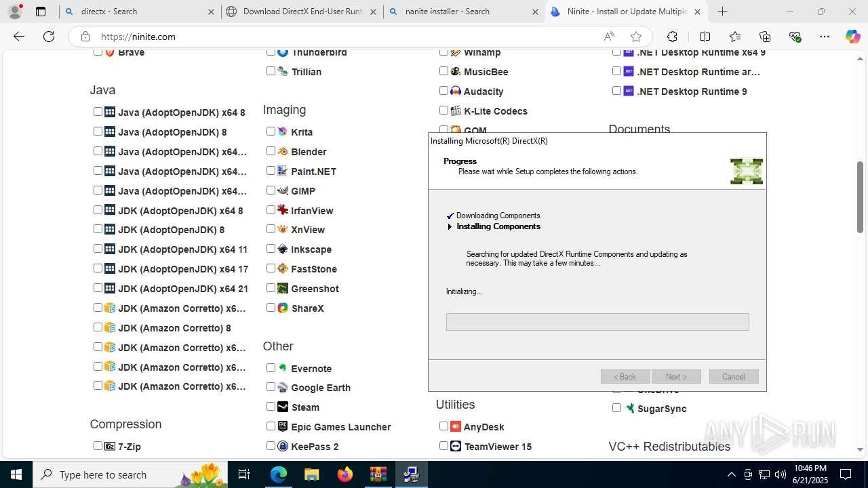This screenshot has height=488, width=868.
Task: Check the Audacity checkbox
Action: click(443, 90)
